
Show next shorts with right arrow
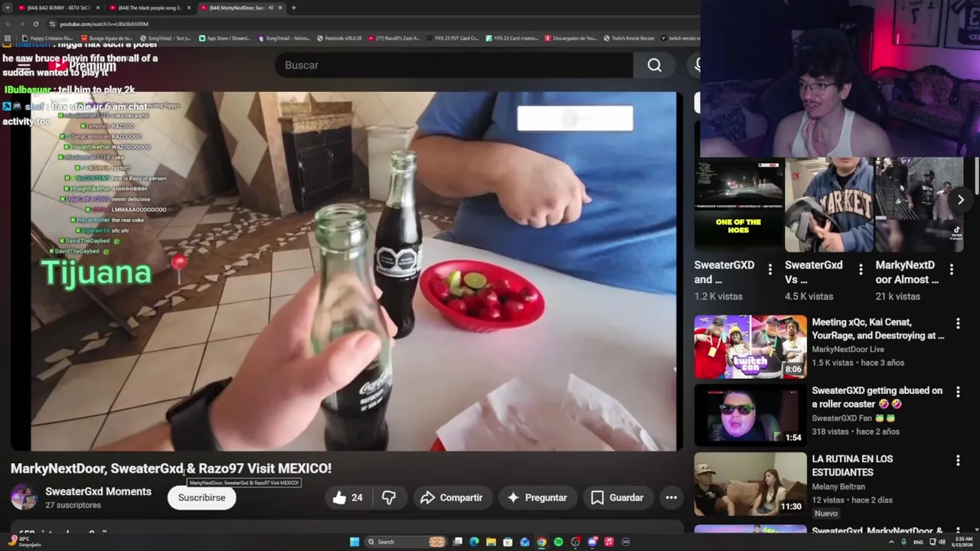(961, 200)
